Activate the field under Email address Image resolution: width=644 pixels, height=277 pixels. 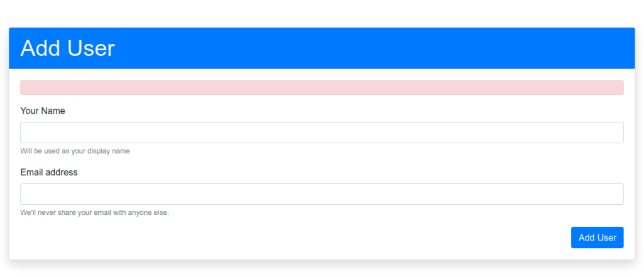[x=321, y=194]
